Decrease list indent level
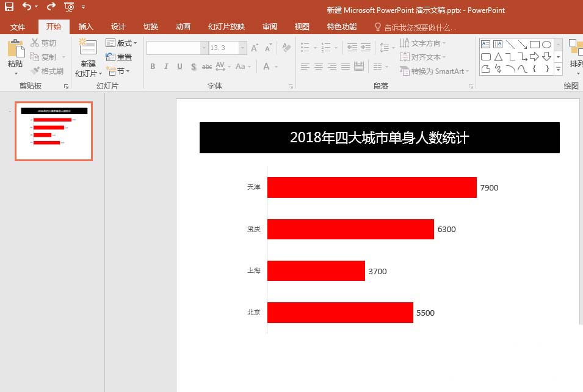The width and height of the screenshot is (583, 392). [x=352, y=47]
